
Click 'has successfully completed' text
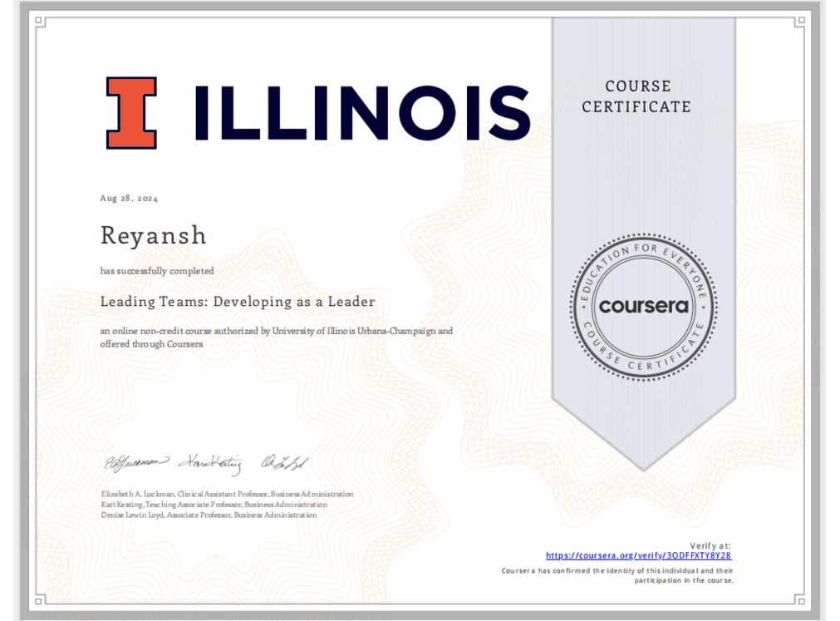tap(157, 271)
